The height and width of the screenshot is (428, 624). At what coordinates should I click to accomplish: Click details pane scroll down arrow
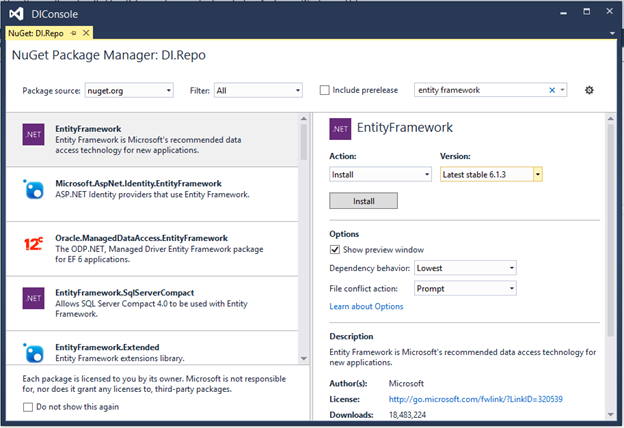[x=610, y=414]
